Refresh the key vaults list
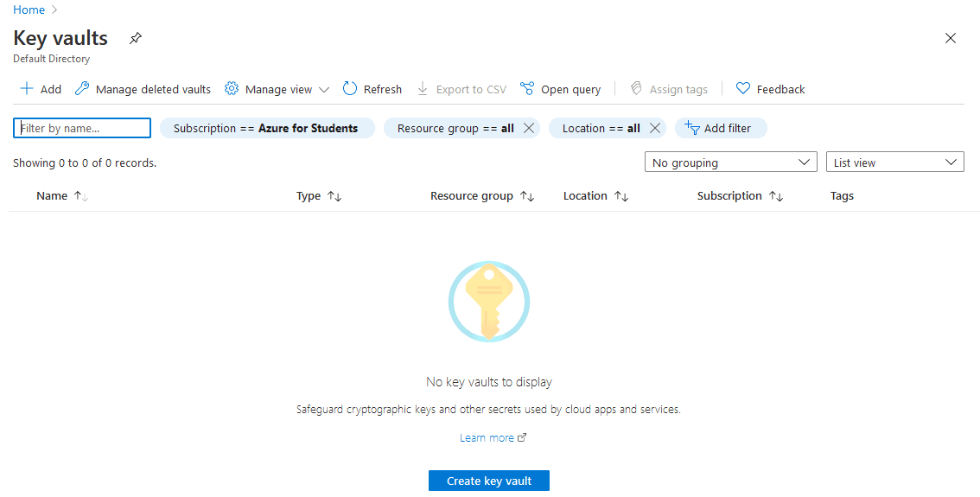The height and width of the screenshot is (497, 980). [372, 89]
